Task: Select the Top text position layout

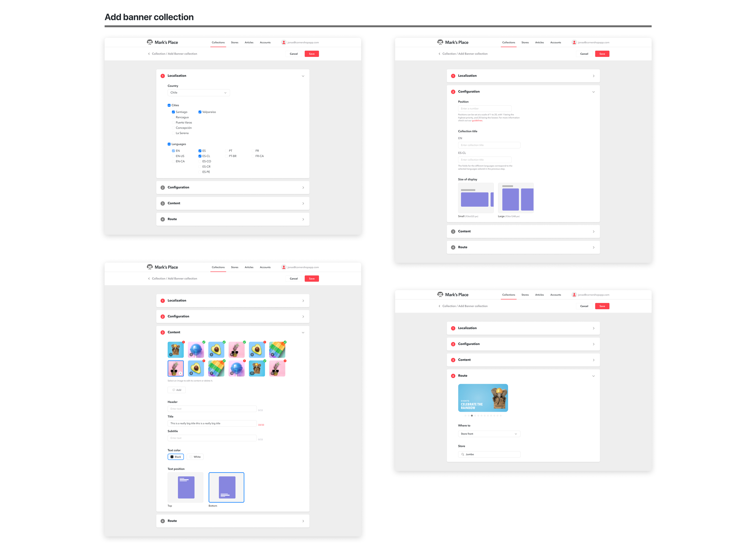Action: pyautogui.click(x=185, y=487)
